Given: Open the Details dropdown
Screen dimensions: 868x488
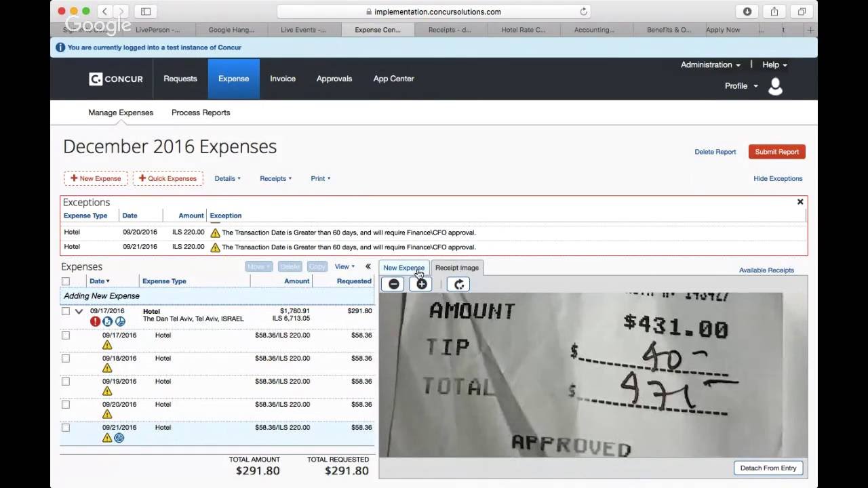Looking at the screenshot, I should 227,179.
